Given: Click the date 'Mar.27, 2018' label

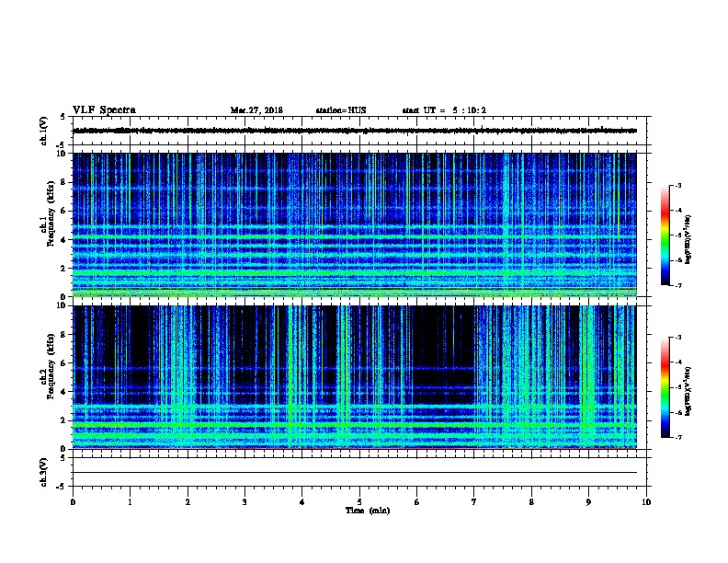Looking at the screenshot, I should coord(256,110).
